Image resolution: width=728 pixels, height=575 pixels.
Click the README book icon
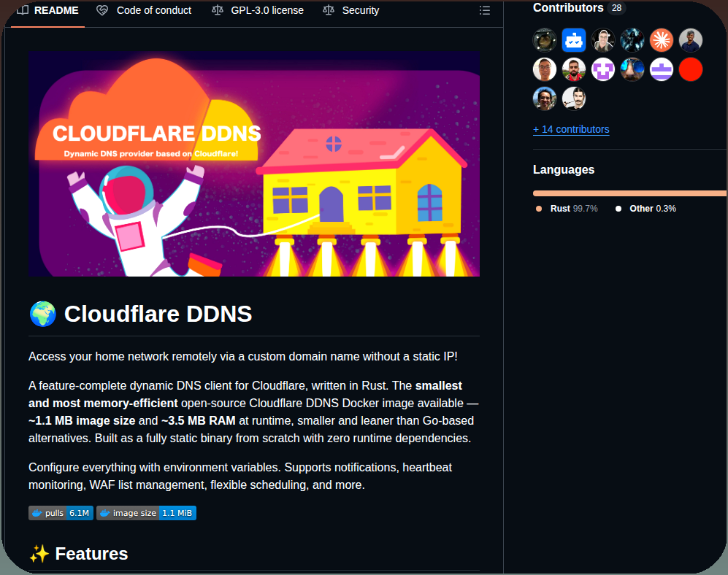click(23, 10)
